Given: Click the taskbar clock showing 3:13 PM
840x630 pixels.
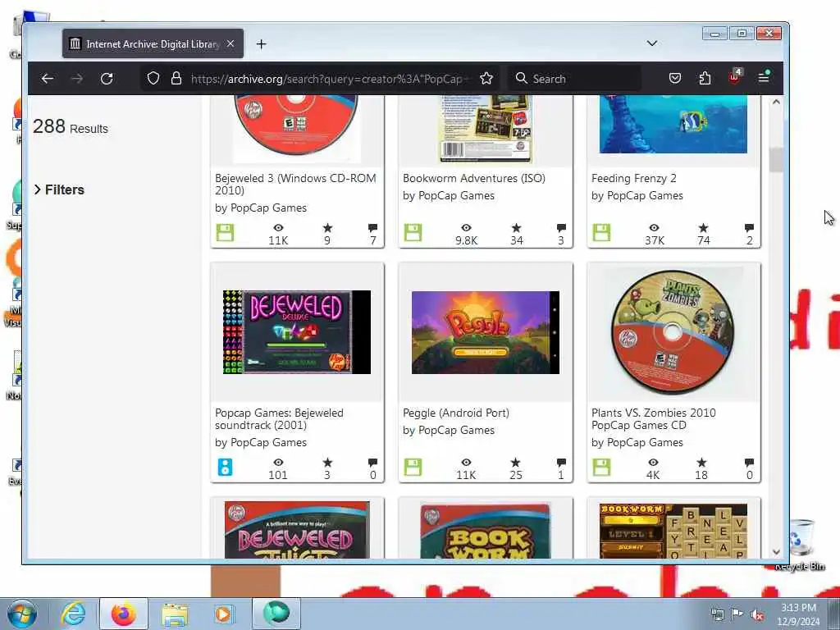Looking at the screenshot, I should 797,614.
